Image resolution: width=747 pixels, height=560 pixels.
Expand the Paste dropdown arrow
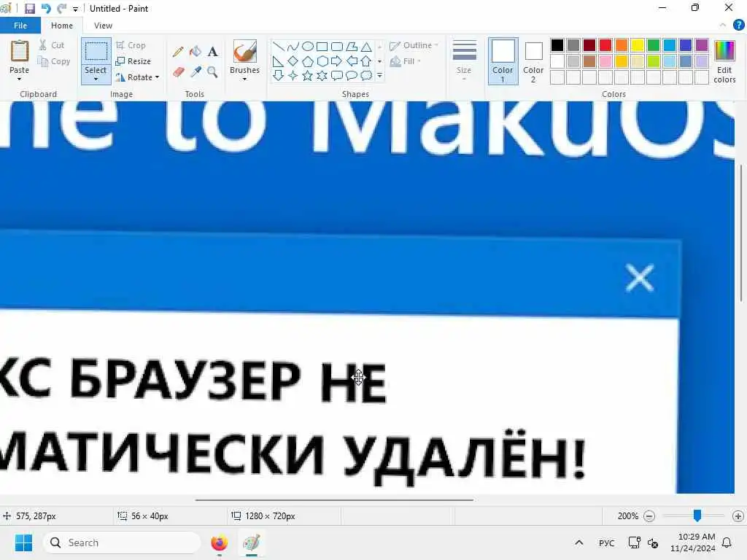pos(20,79)
